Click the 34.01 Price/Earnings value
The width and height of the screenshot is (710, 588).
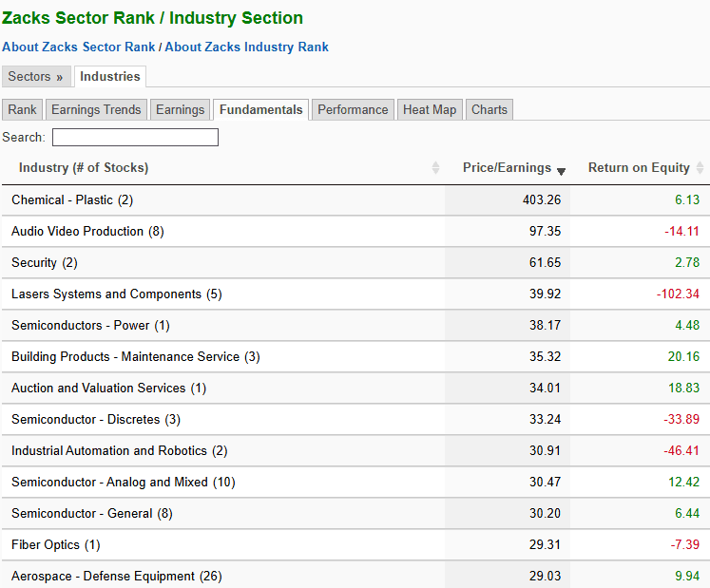tap(546, 388)
